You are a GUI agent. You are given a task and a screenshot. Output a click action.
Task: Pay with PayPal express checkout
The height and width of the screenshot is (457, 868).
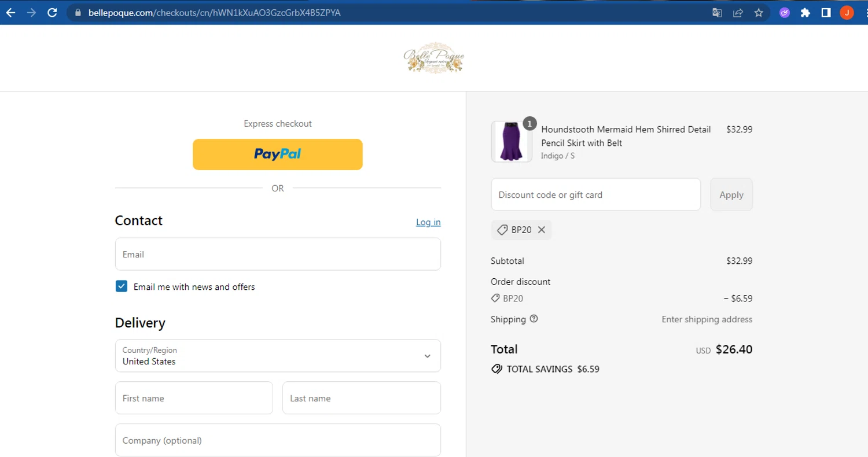278,154
